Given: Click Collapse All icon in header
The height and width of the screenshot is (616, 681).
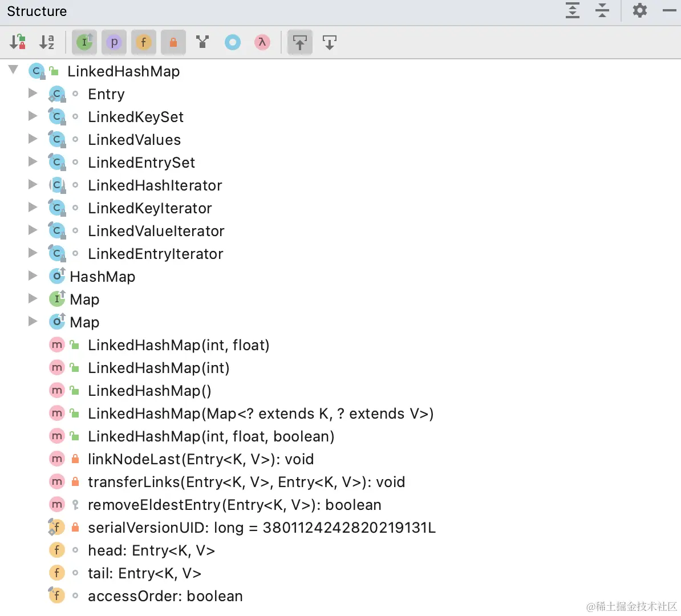Looking at the screenshot, I should [602, 10].
